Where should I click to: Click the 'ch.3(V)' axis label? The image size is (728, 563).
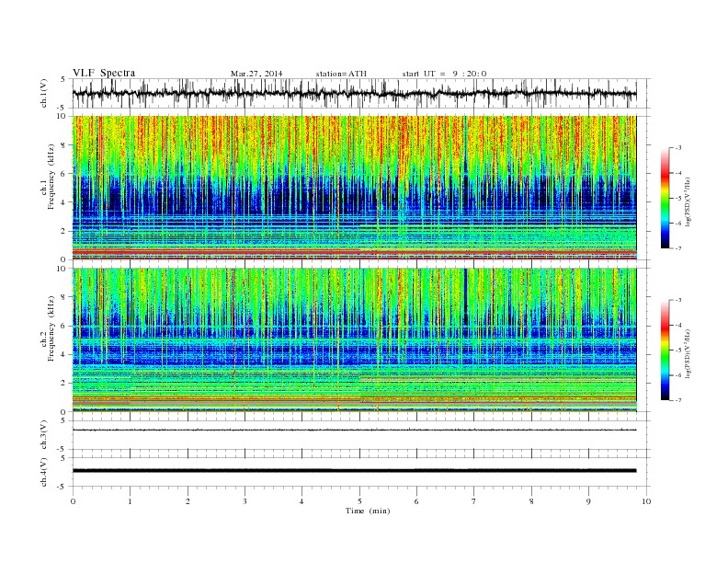[x=44, y=435]
